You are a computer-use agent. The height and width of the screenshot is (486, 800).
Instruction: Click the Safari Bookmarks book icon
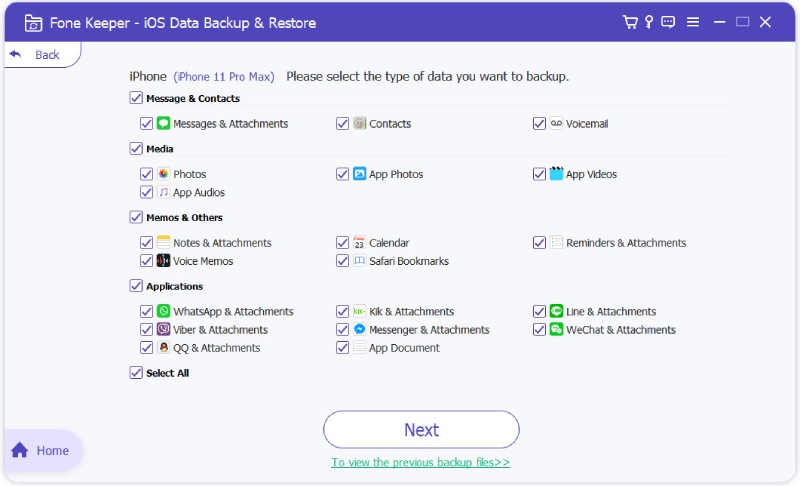(360, 261)
